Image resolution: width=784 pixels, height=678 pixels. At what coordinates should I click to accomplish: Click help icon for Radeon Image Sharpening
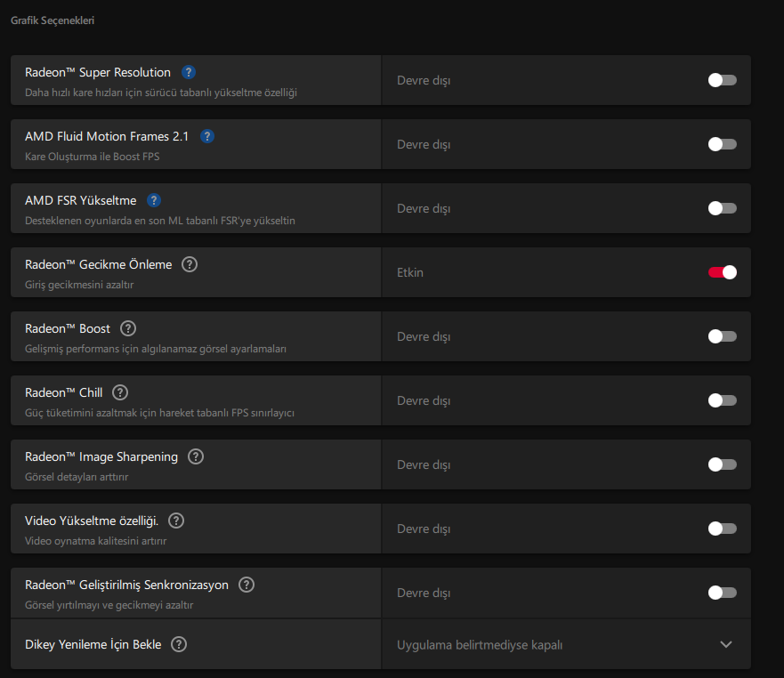click(x=196, y=456)
